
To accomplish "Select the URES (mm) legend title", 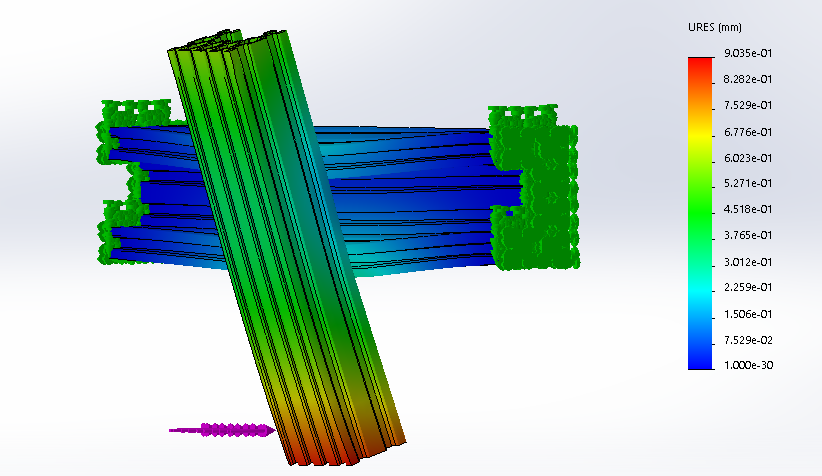I will 715,27.
